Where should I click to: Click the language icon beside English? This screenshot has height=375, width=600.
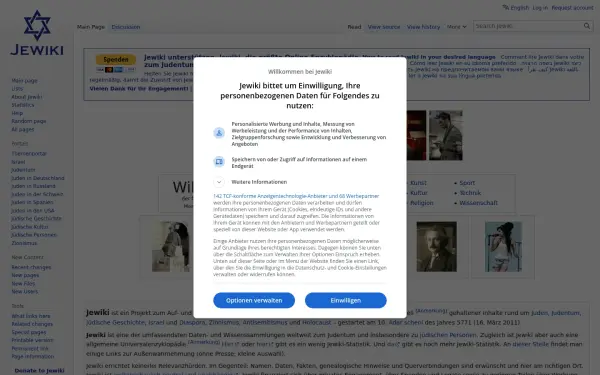click(x=506, y=7)
